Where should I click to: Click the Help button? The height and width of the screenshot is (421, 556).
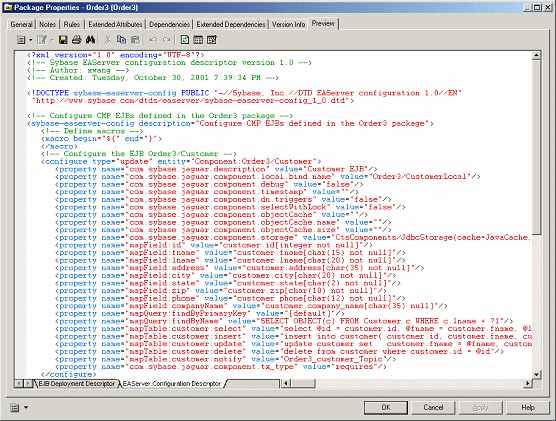[528, 408]
